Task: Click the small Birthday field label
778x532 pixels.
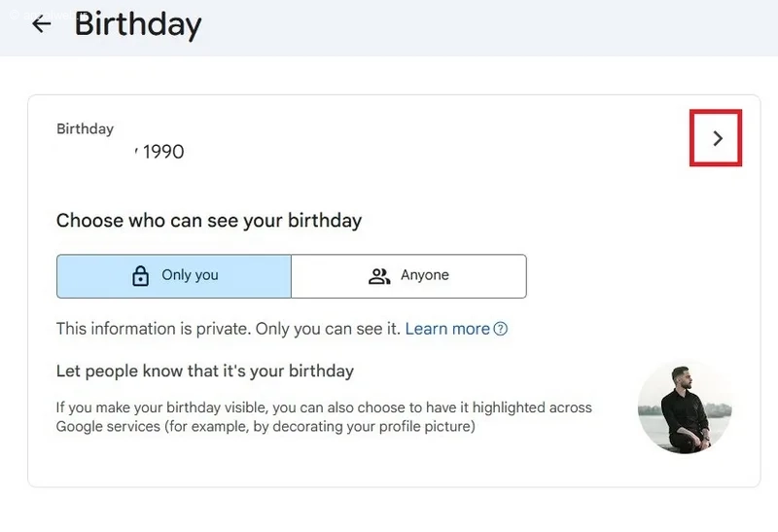Action: [85, 128]
